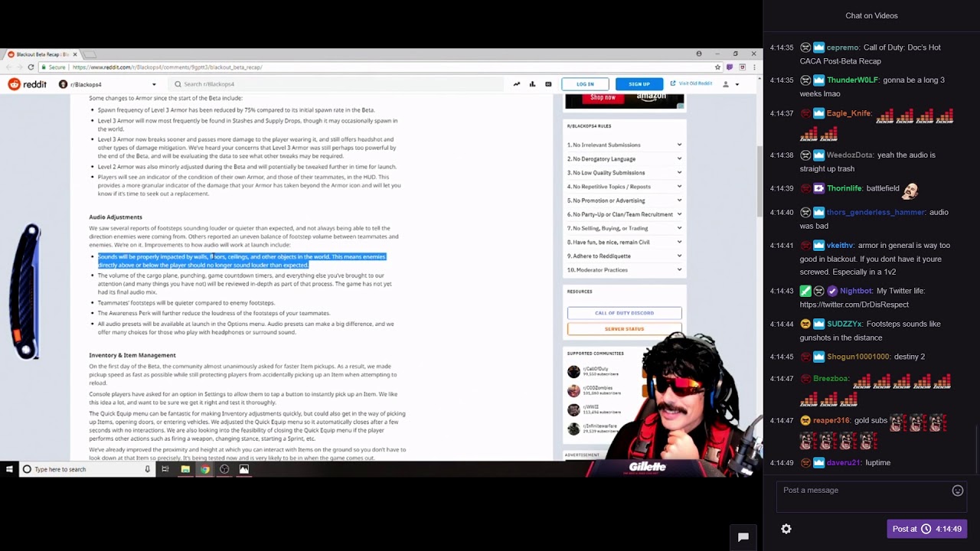This screenshot has width=980, height=551.
Task: Click the Reddit original content icon
Action: pyautogui.click(x=548, y=84)
